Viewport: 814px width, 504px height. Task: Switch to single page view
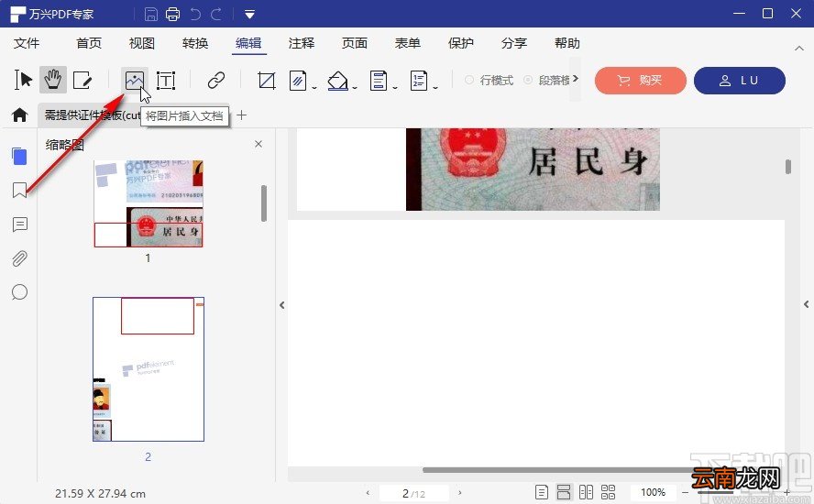pos(541,493)
